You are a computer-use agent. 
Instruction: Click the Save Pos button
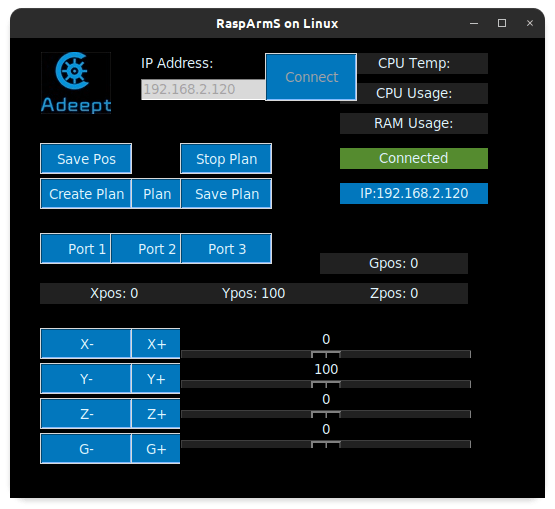coord(86,159)
